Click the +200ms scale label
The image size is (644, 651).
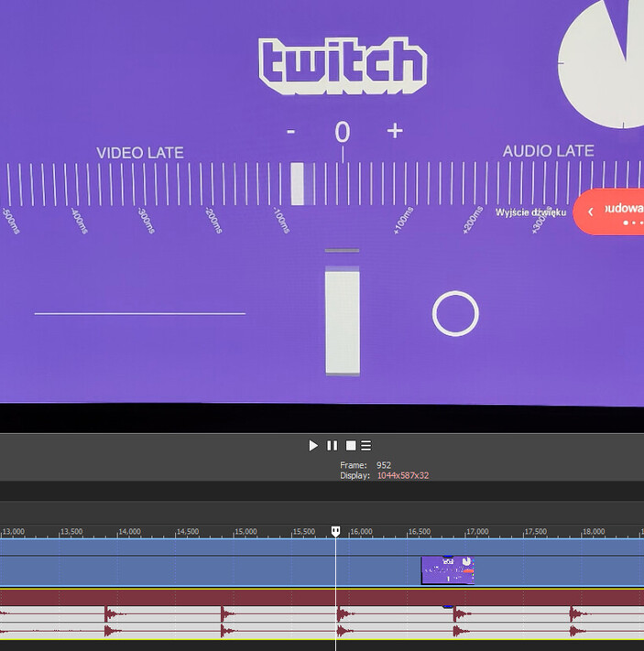pyautogui.click(x=473, y=220)
